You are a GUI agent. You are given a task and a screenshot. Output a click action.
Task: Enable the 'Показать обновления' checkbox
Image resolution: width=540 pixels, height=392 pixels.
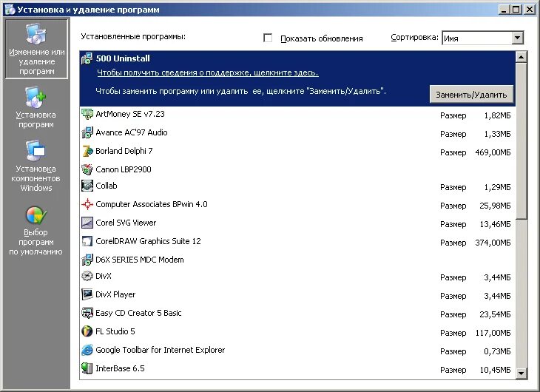point(268,38)
